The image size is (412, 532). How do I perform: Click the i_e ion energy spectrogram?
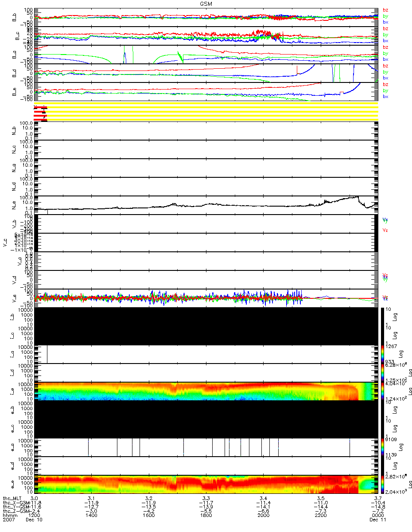(x=206, y=391)
